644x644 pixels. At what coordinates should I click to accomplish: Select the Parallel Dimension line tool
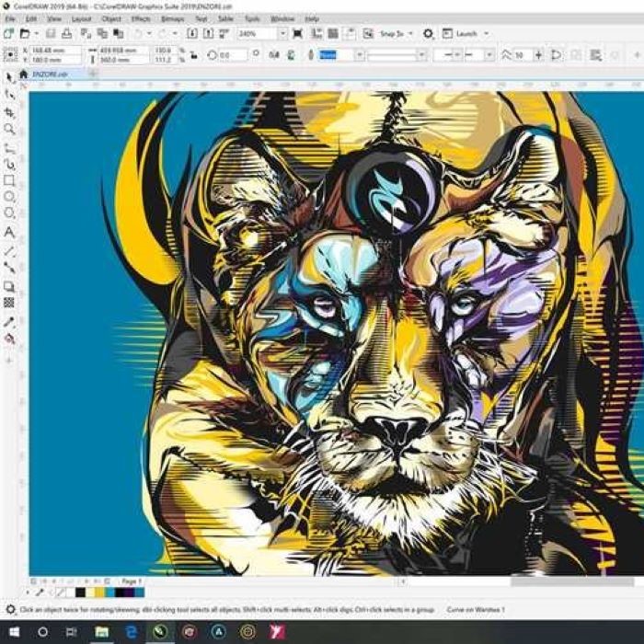[9, 251]
